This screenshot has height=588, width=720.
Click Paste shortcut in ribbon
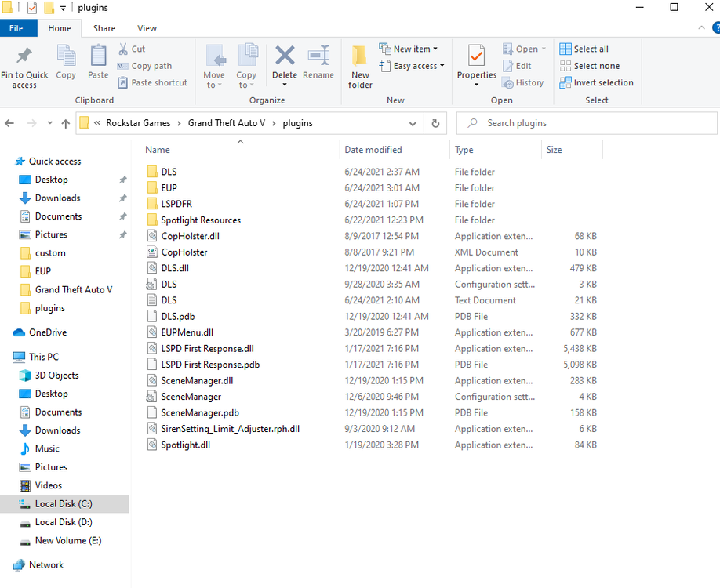(152, 82)
